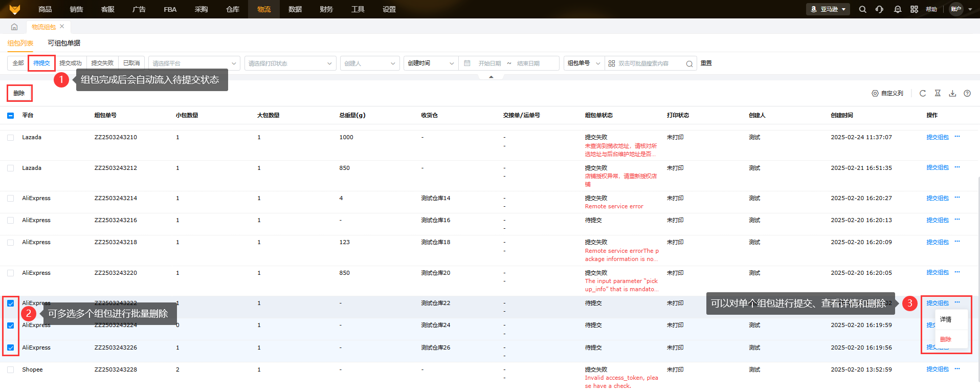
Task: Open the notification bell in top bar
Action: click(x=898, y=9)
